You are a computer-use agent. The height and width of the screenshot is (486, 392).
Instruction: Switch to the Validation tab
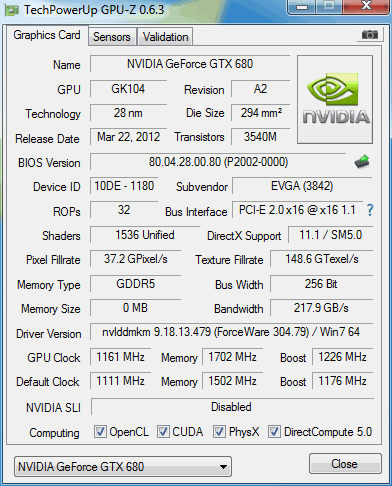pyautogui.click(x=166, y=37)
